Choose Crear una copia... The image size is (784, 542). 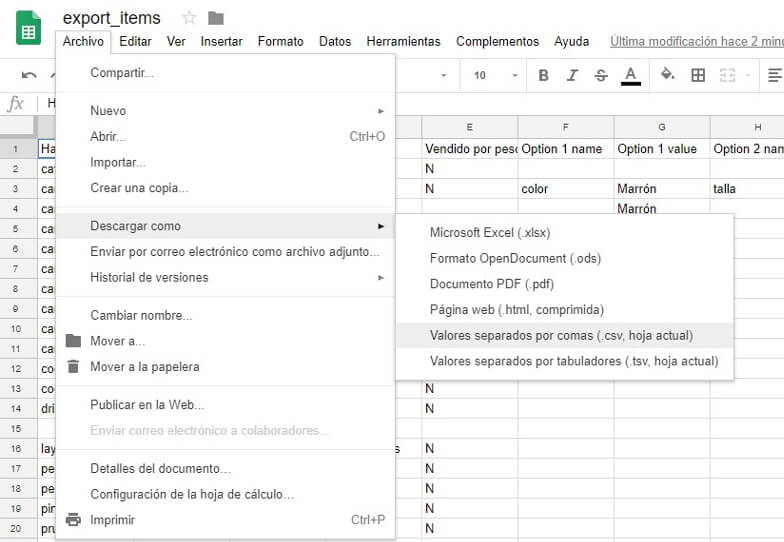[225, 188]
